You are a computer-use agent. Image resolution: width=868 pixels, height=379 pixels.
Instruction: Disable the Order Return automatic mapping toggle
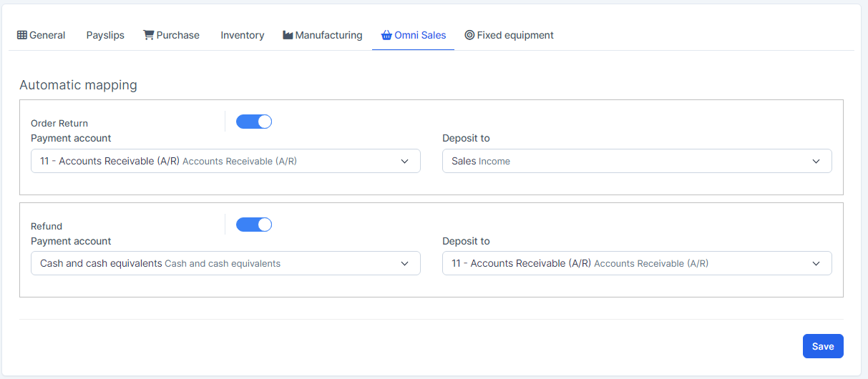tap(254, 122)
